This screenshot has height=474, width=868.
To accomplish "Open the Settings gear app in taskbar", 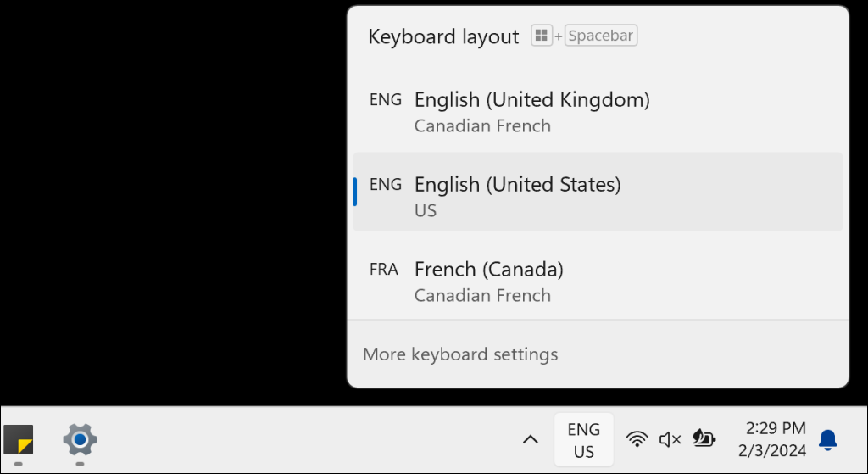I will coord(81,440).
